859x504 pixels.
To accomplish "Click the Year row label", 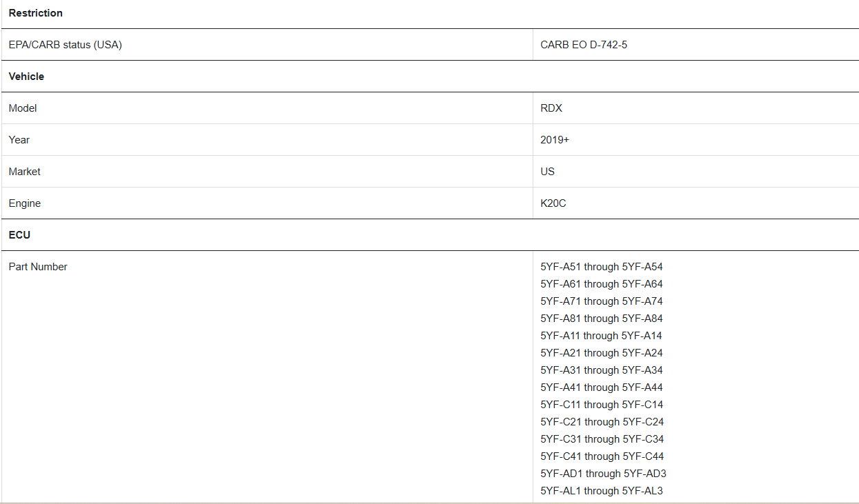I will pyautogui.click(x=19, y=140).
